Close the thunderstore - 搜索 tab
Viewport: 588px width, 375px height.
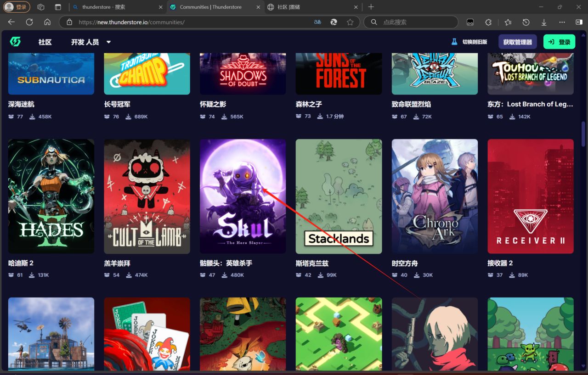coord(160,7)
